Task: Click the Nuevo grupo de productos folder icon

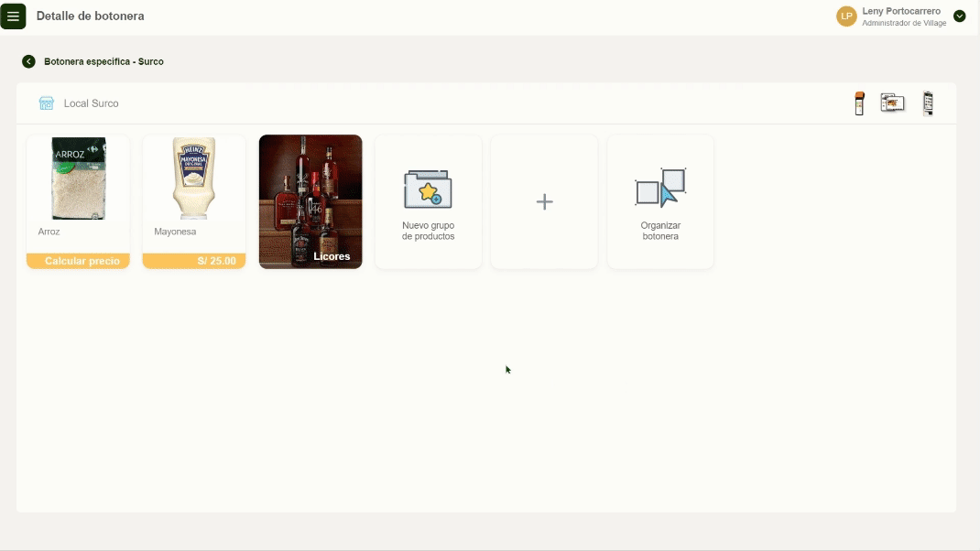Action: 428,189
